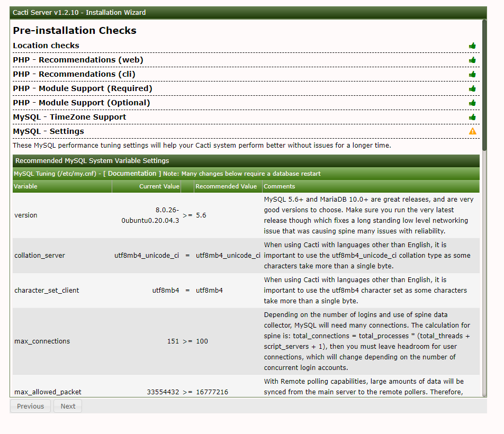Click thumbs-up icon for PHP Module Support (Required)
The width and height of the screenshot is (504, 434).
[x=472, y=88]
